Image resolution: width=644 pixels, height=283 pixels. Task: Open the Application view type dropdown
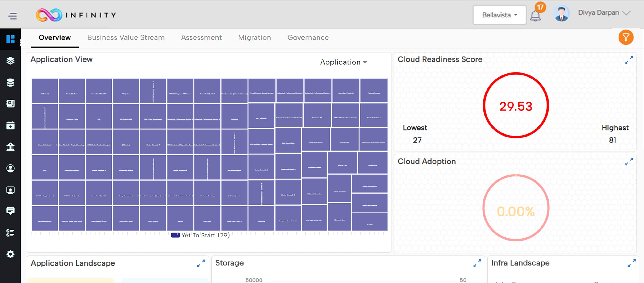coord(343,62)
